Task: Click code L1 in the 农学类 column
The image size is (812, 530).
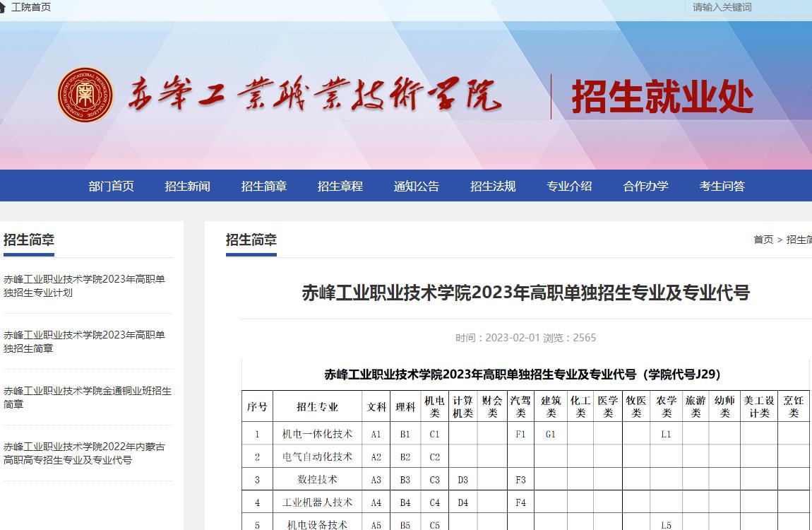Action: 666,434
